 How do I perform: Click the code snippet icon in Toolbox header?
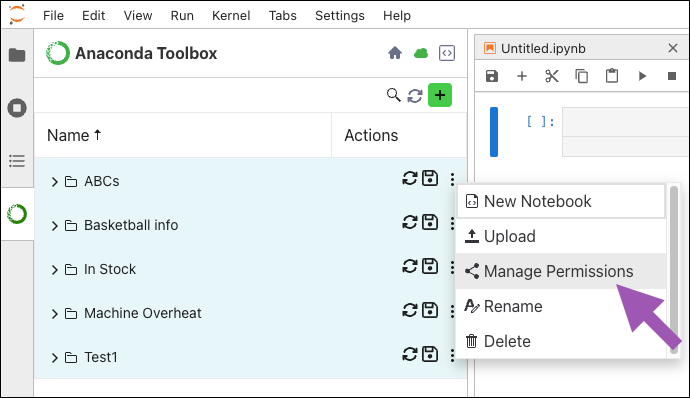coord(447,53)
